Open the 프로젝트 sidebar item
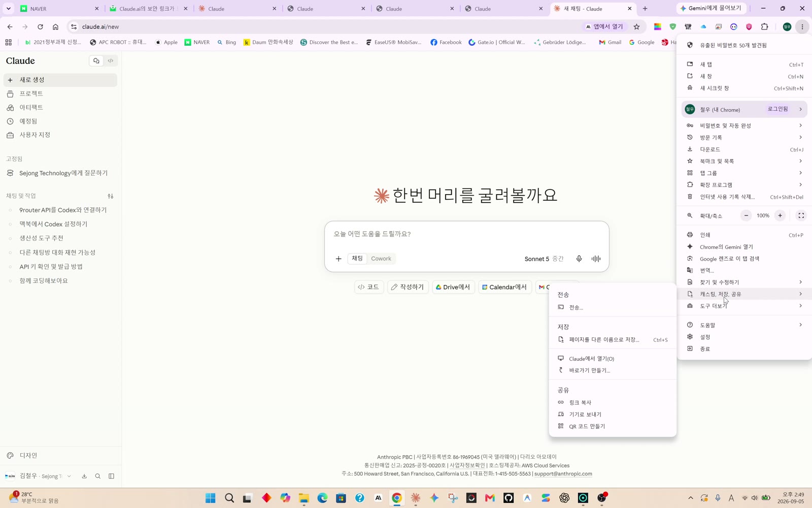This screenshot has width=812, height=508. point(60,94)
